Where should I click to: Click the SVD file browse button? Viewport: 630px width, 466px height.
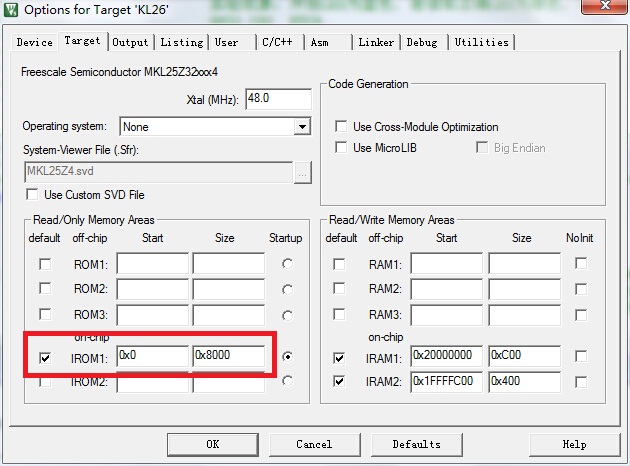point(303,172)
